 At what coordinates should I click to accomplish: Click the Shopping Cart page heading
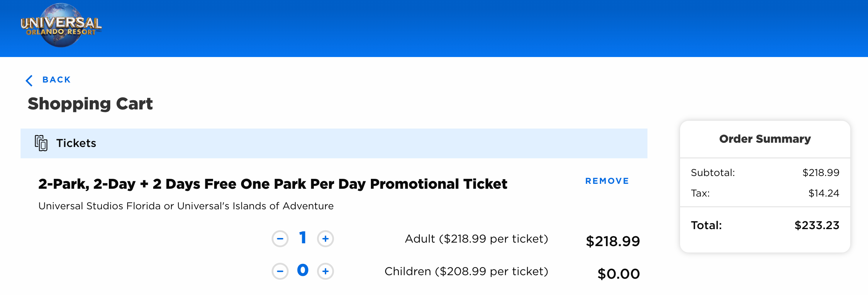90,104
